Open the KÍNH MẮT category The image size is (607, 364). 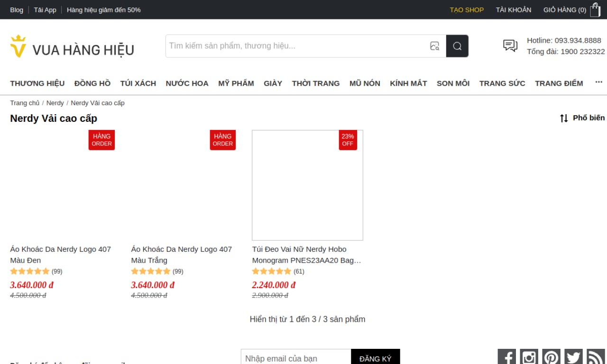click(x=409, y=83)
